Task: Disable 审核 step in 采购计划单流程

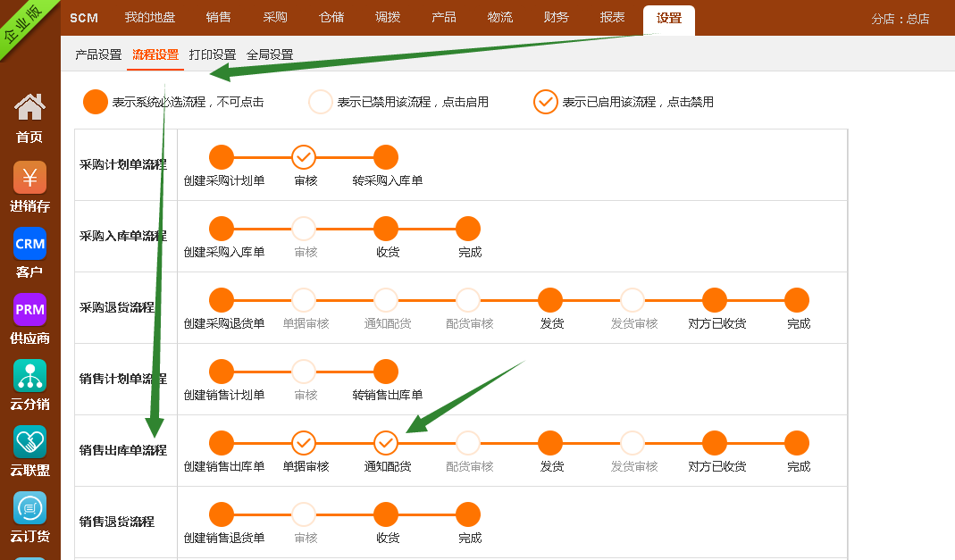Action: click(304, 157)
